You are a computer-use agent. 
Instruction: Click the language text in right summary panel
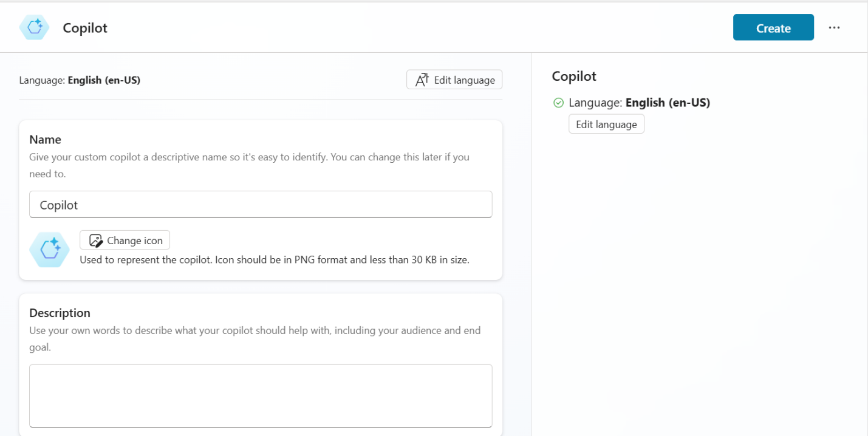click(640, 103)
